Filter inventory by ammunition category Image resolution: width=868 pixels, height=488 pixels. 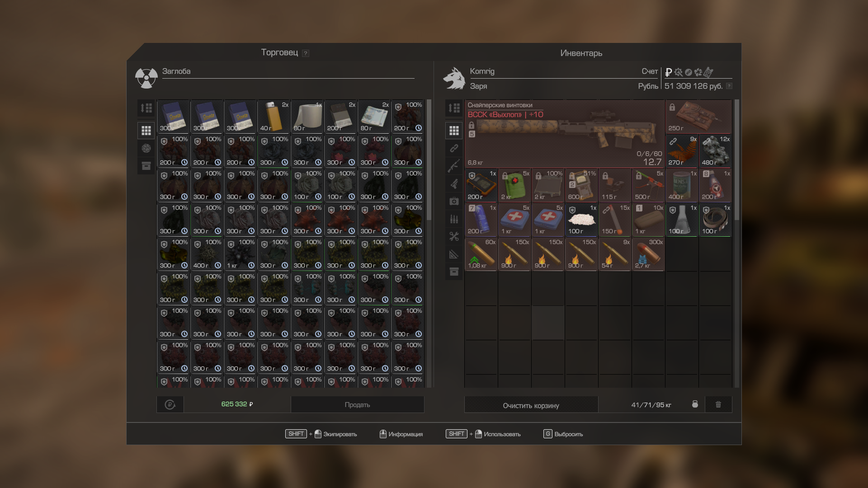point(454,219)
